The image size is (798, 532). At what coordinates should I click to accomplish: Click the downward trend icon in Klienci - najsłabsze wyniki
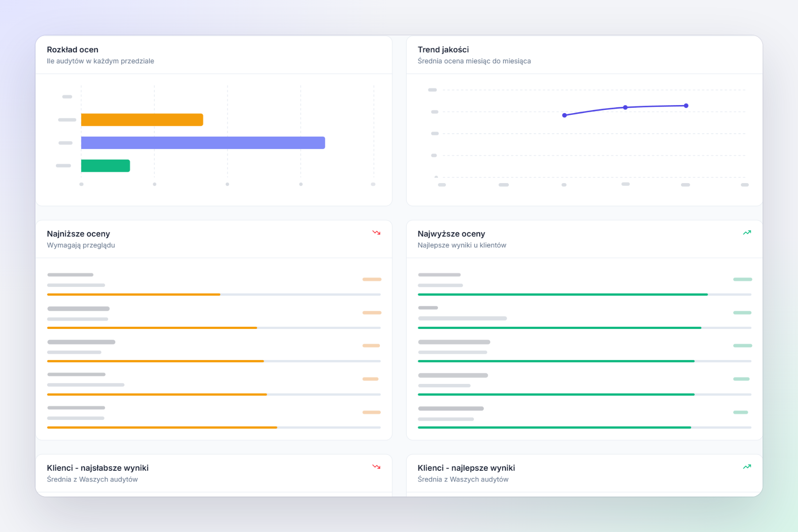[x=376, y=467]
